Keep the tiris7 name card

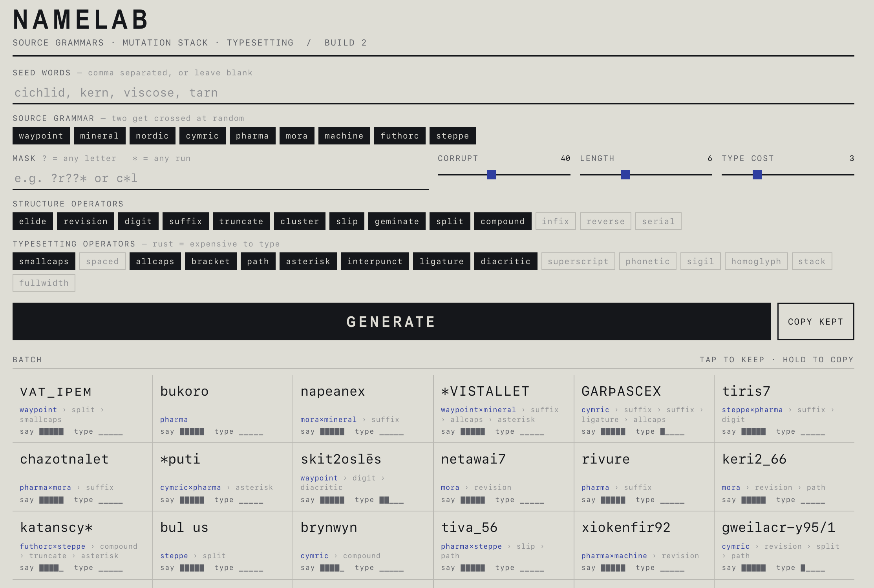[x=784, y=409]
